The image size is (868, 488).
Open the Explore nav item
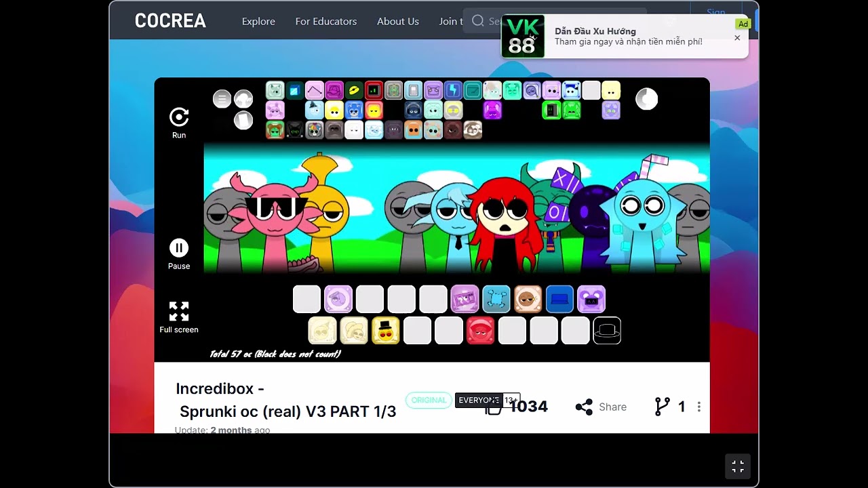pos(258,21)
